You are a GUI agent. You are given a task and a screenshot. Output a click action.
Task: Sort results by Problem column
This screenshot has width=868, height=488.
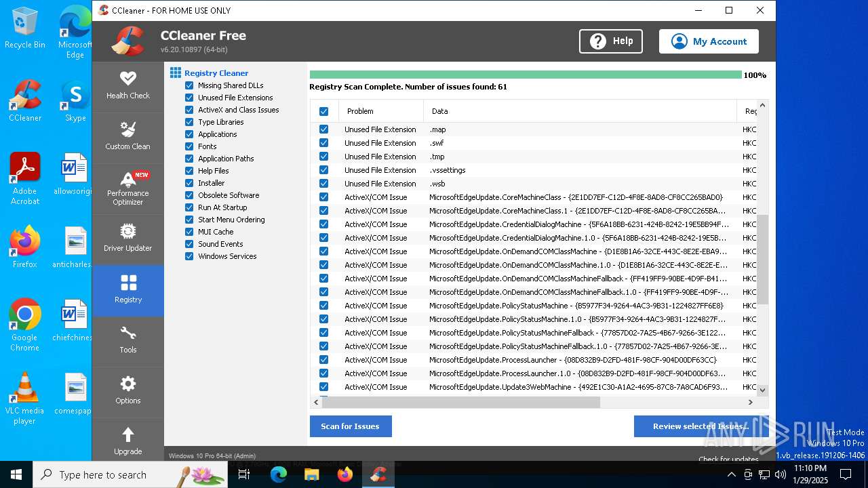click(381, 111)
